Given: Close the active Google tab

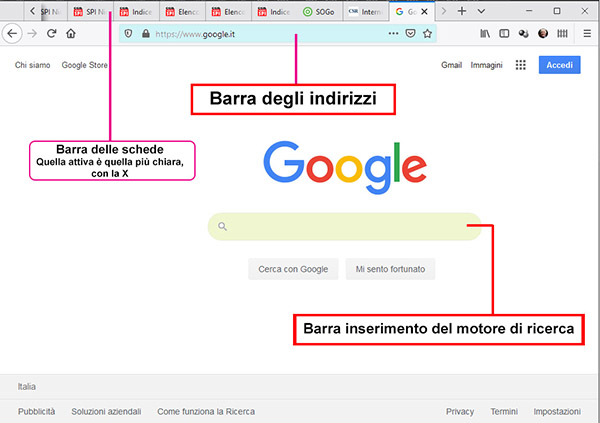Looking at the screenshot, I should point(424,12).
